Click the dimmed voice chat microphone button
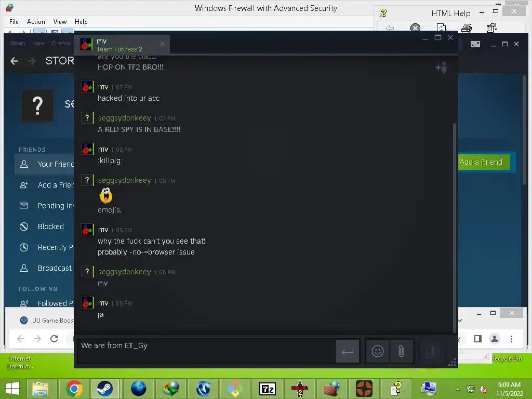The width and height of the screenshot is (532, 399). click(433, 352)
